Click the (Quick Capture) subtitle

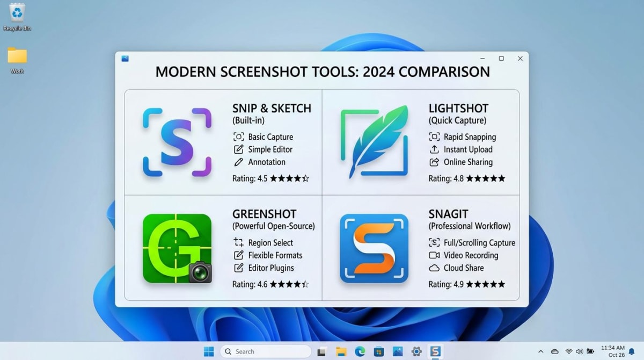coord(457,120)
